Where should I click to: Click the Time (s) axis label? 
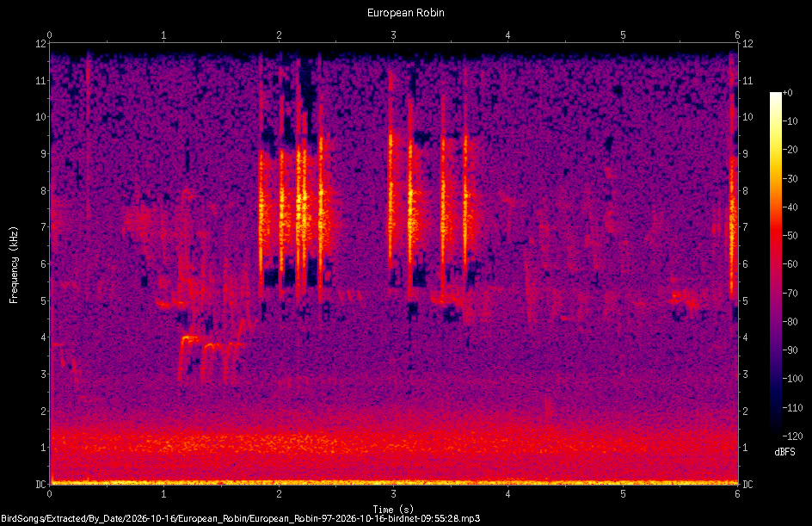point(393,509)
